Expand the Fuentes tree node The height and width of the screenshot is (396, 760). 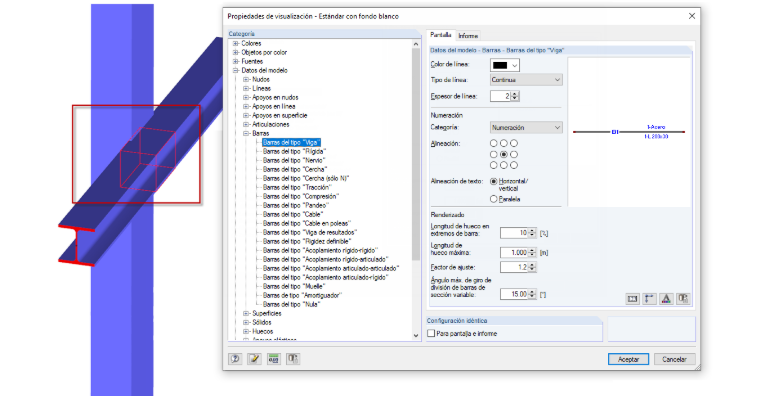click(x=236, y=62)
